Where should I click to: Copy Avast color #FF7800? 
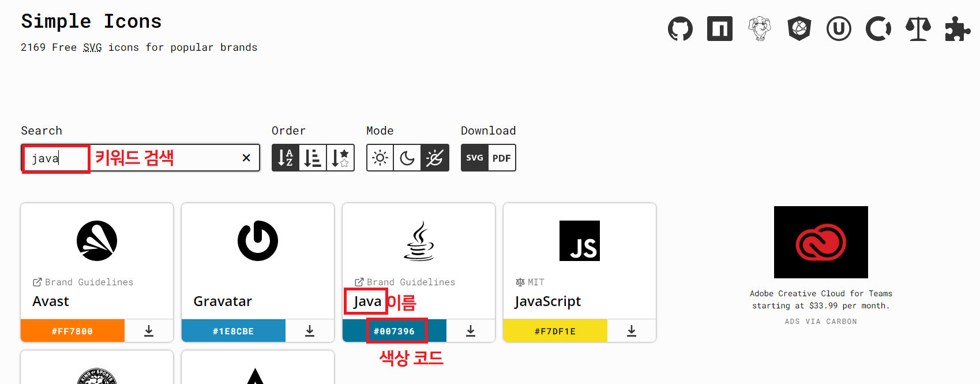(x=73, y=331)
